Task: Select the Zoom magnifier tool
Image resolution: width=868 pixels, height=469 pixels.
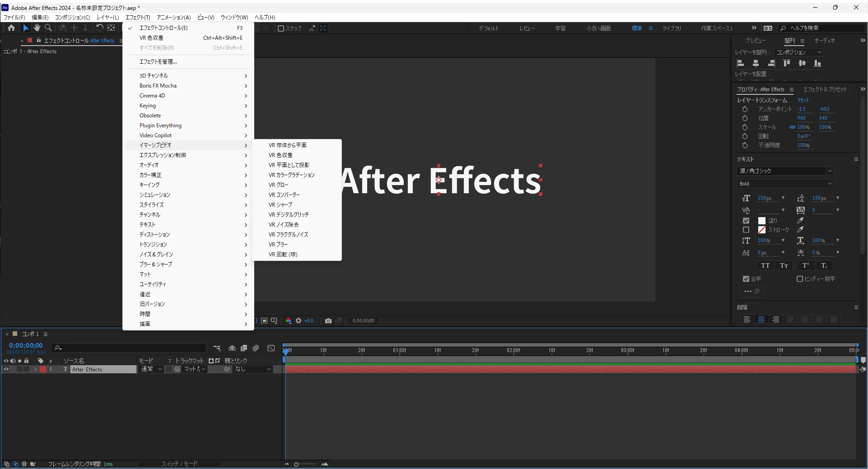Action: 48,28
